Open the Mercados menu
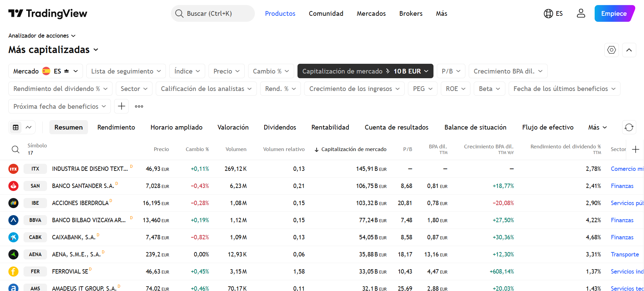The height and width of the screenshot is (291, 644). [371, 13]
